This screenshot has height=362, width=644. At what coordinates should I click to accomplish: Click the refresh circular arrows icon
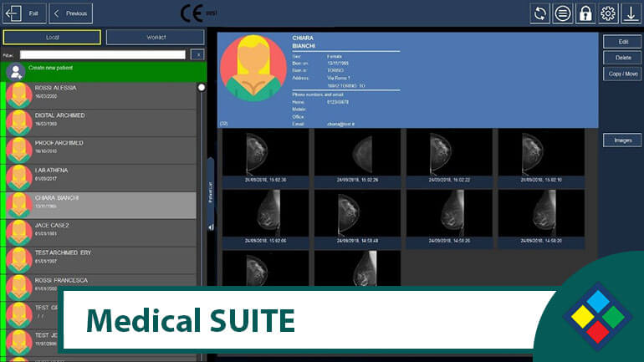pyautogui.click(x=539, y=13)
